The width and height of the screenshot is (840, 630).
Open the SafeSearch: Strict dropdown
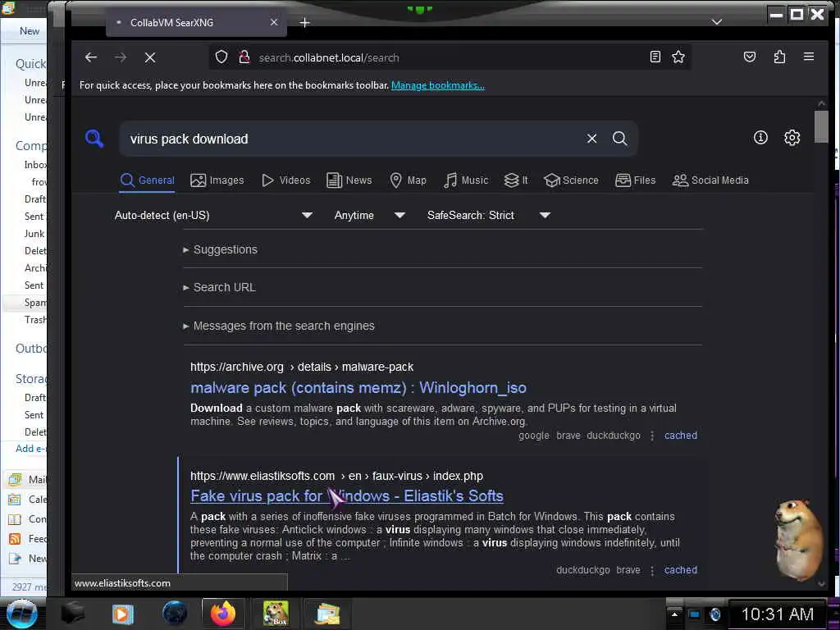(489, 216)
